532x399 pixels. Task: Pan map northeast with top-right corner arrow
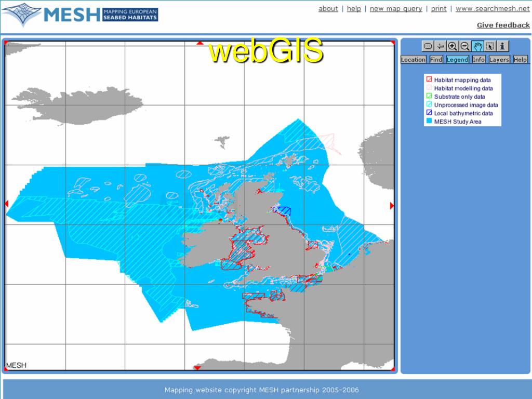point(393,43)
